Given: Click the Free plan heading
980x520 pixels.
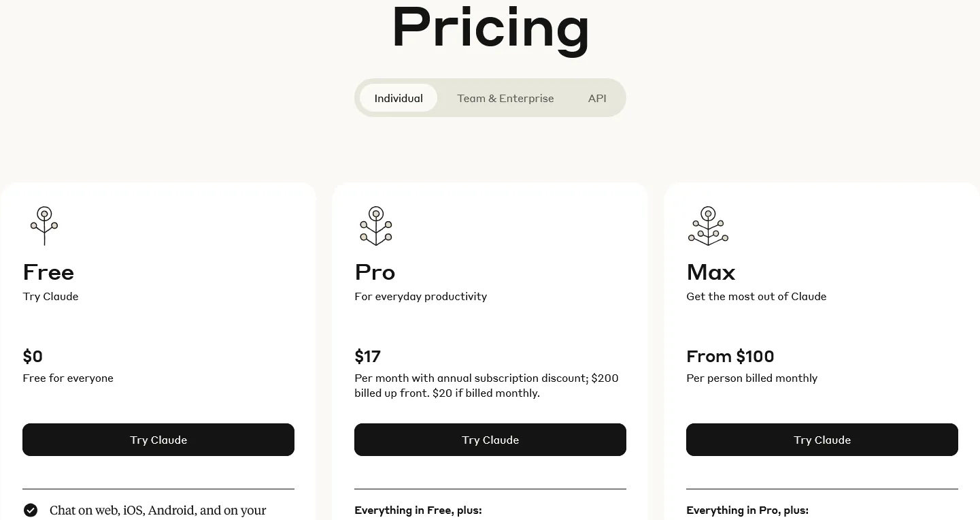Looking at the screenshot, I should 48,272.
